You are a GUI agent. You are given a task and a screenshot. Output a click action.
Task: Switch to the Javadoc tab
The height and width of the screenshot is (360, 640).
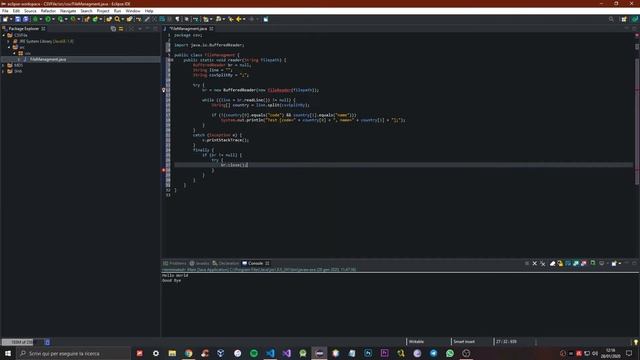click(x=200, y=264)
